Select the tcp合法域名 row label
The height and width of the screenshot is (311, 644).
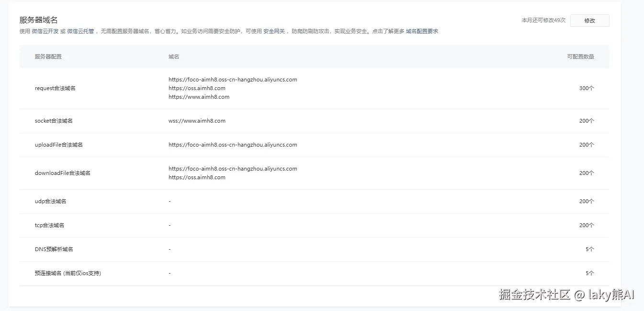point(49,225)
